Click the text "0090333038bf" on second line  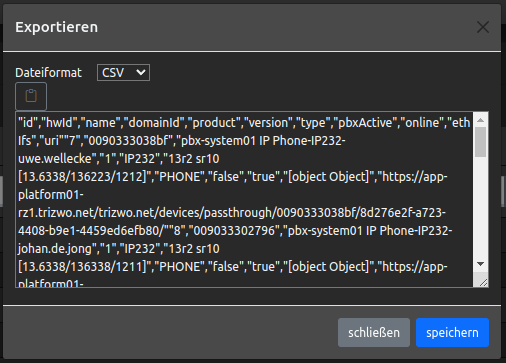click(129, 141)
